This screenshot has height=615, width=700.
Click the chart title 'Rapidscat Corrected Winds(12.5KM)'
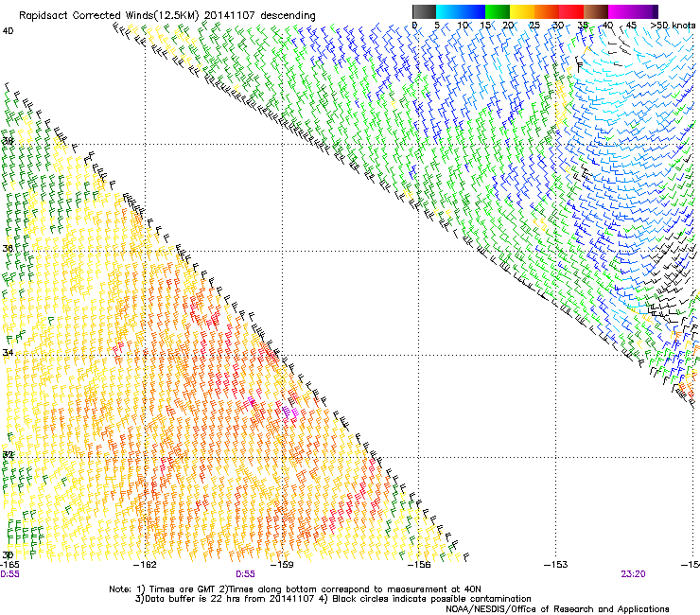click(109, 16)
